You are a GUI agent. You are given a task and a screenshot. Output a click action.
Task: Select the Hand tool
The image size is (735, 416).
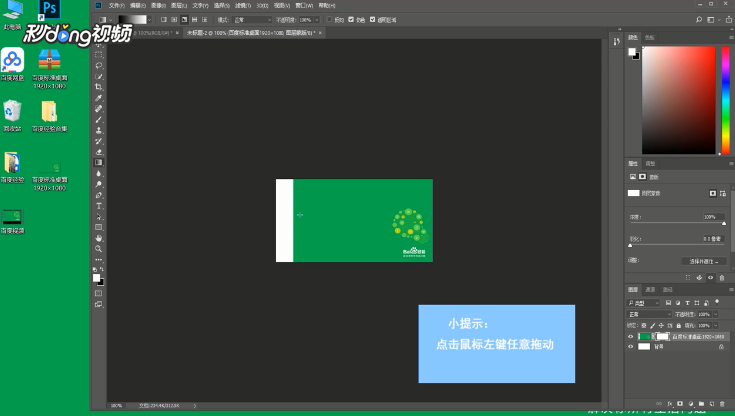(x=98, y=238)
